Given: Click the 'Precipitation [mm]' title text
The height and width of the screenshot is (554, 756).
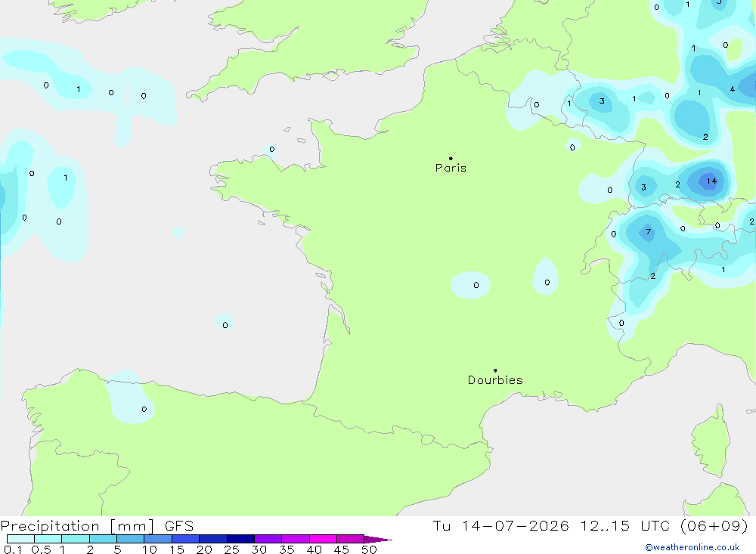Looking at the screenshot, I should (x=77, y=526).
